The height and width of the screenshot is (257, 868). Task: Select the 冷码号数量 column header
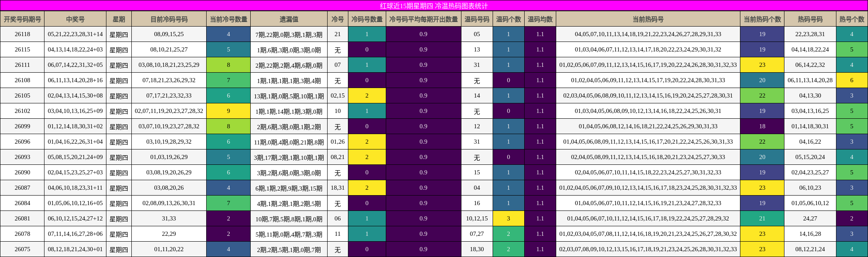pos(367,19)
